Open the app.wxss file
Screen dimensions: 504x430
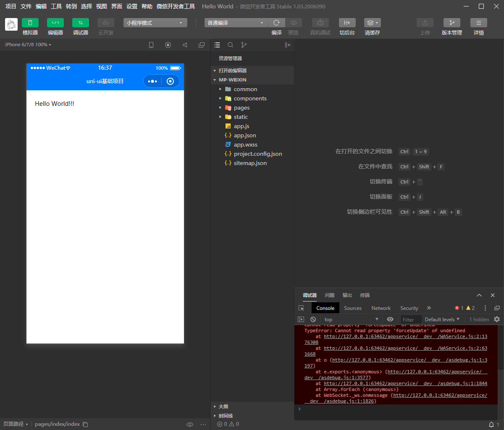click(252, 144)
